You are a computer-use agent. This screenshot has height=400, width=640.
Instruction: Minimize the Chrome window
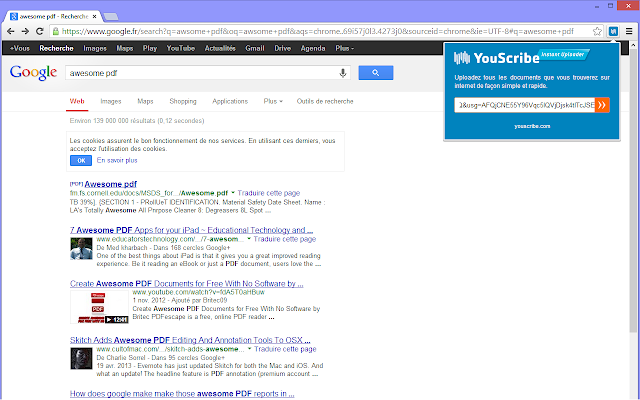(597, 6)
